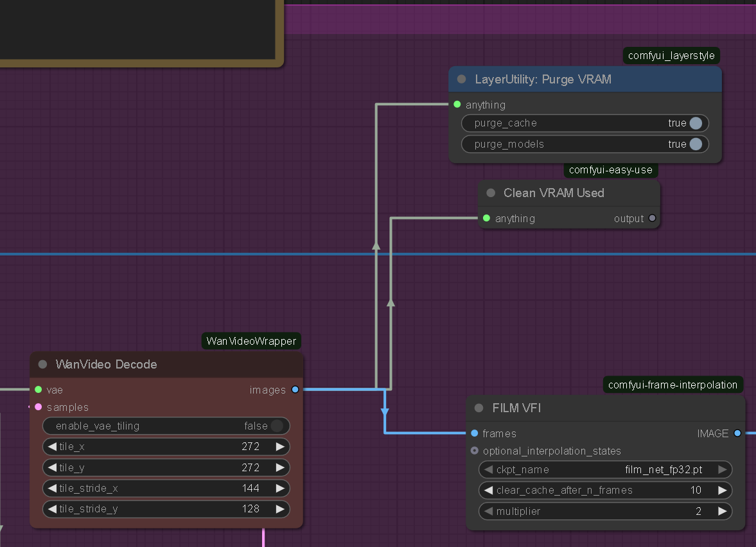Click the IMAGE output socket on FILM VFI
The height and width of the screenshot is (547, 756).
[737, 433]
